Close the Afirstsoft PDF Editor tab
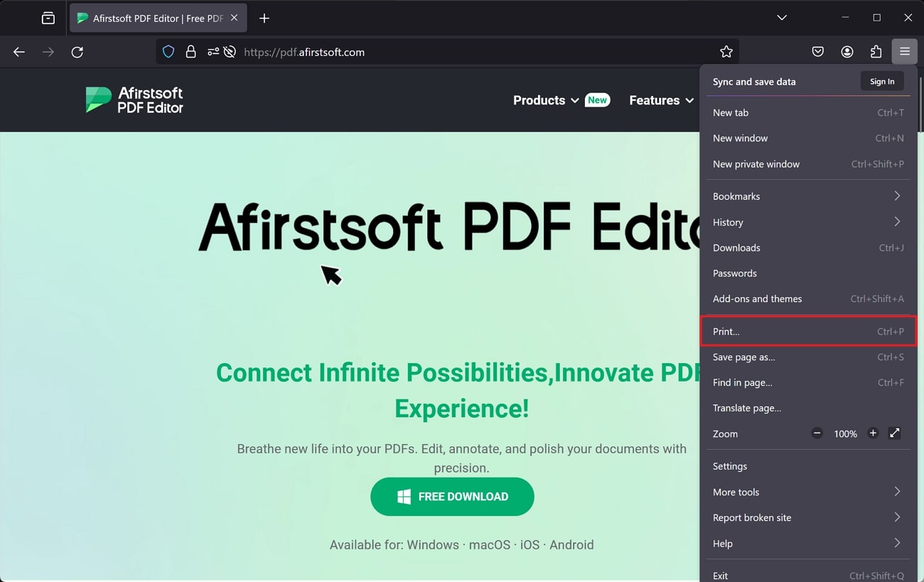This screenshot has width=924, height=582. click(x=235, y=18)
